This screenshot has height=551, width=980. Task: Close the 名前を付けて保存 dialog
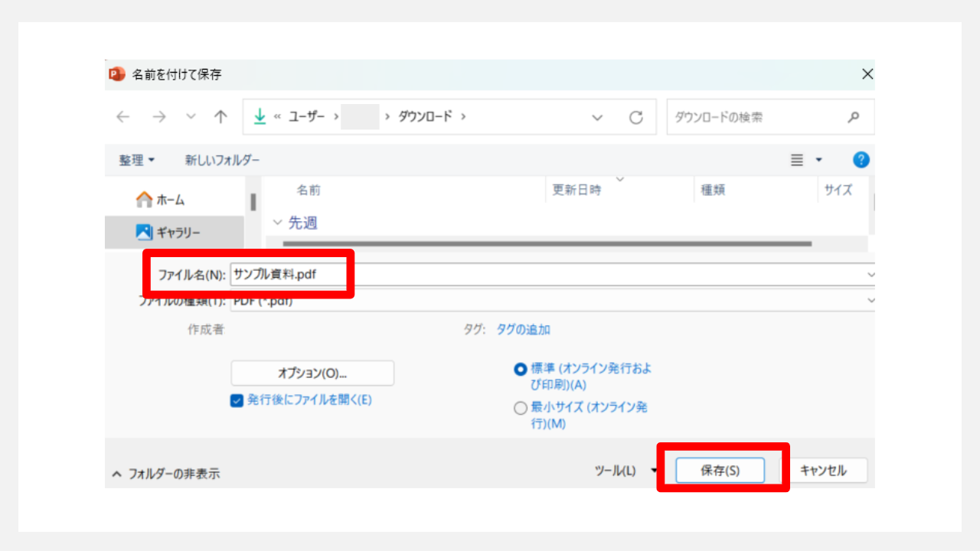tap(867, 74)
